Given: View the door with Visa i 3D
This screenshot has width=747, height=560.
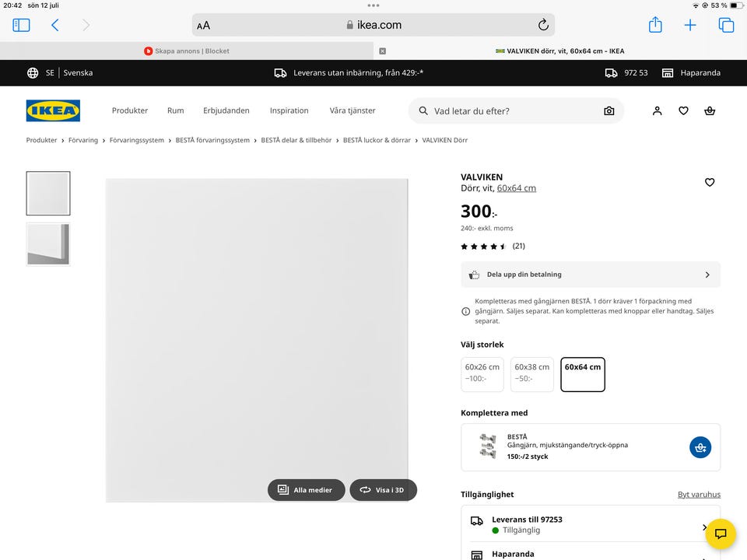Looking at the screenshot, I should point(383,490).
